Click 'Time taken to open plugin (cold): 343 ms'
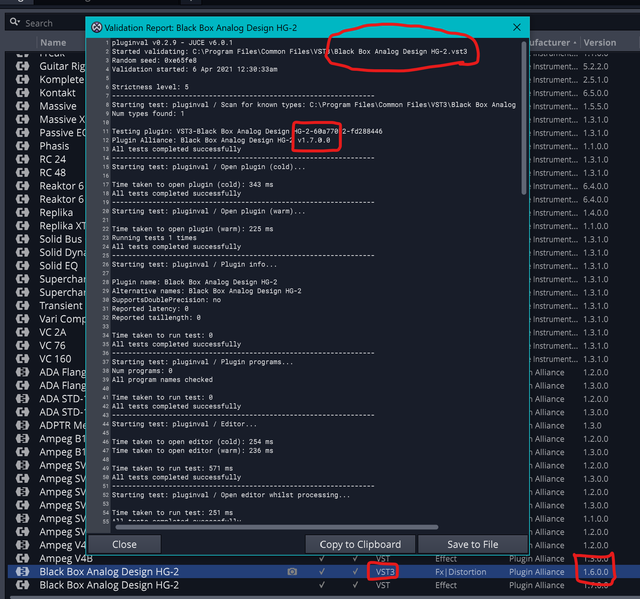 [x=193, y=184]
